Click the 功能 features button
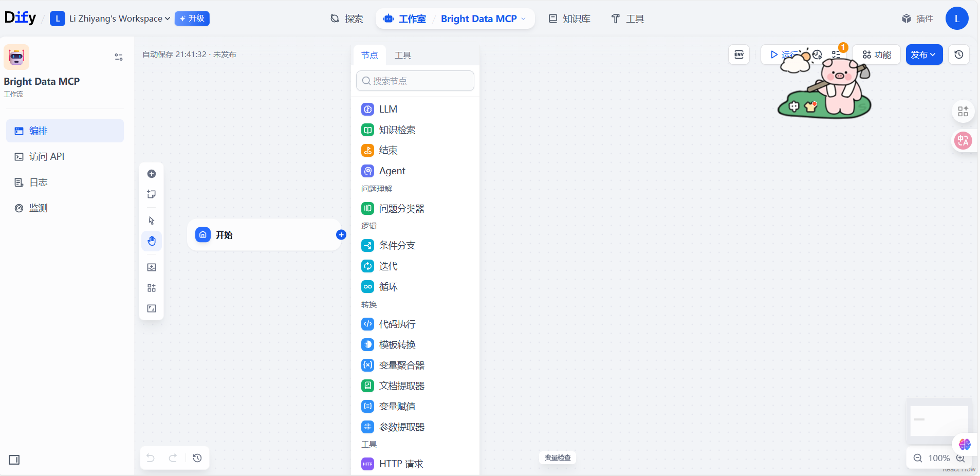 (877, 54)
